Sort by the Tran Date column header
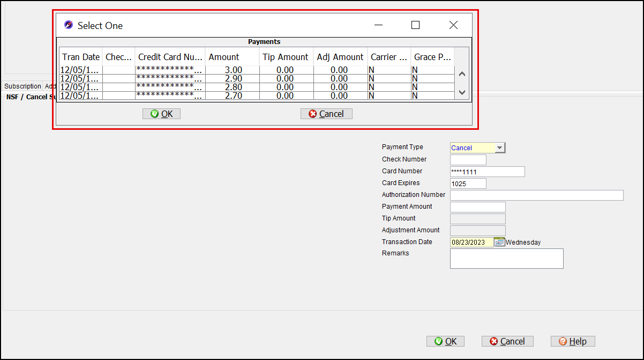This screenshot has height=360, width=644. (x=81, y=57)
